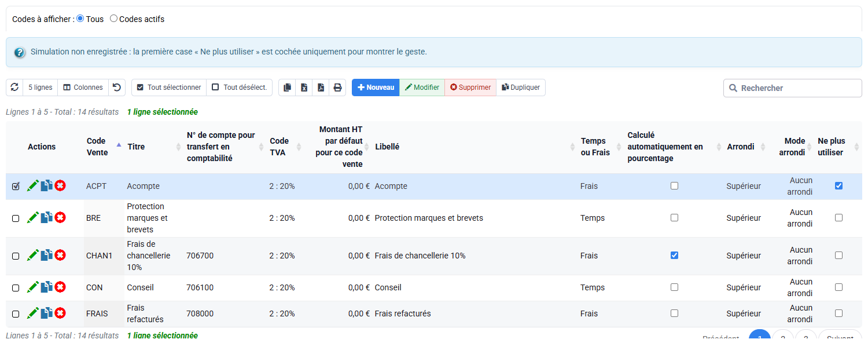868x350 pixels.
Task: Click the Nouveau button
Action: pyautogui.click(x=376, y=87)
